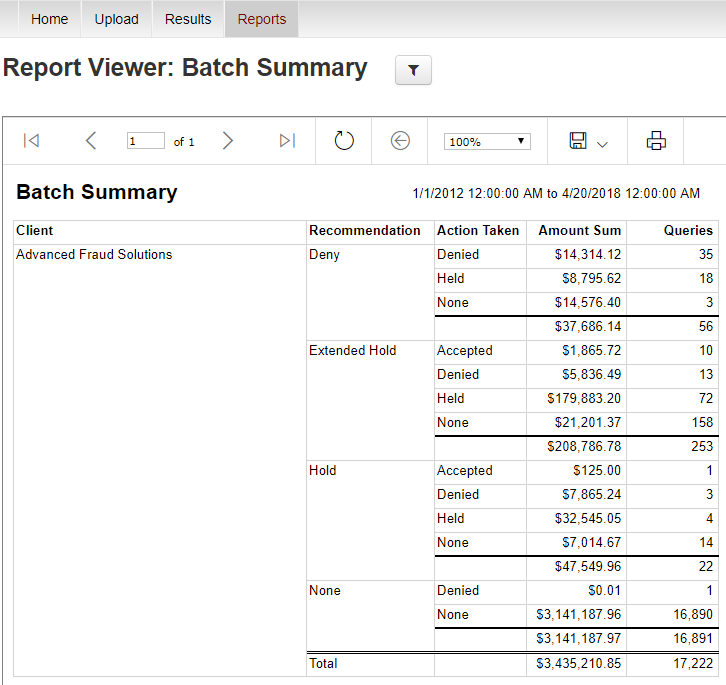The image size is (726, 685).
Task: Go to previous report page
Action: (91, 141)
